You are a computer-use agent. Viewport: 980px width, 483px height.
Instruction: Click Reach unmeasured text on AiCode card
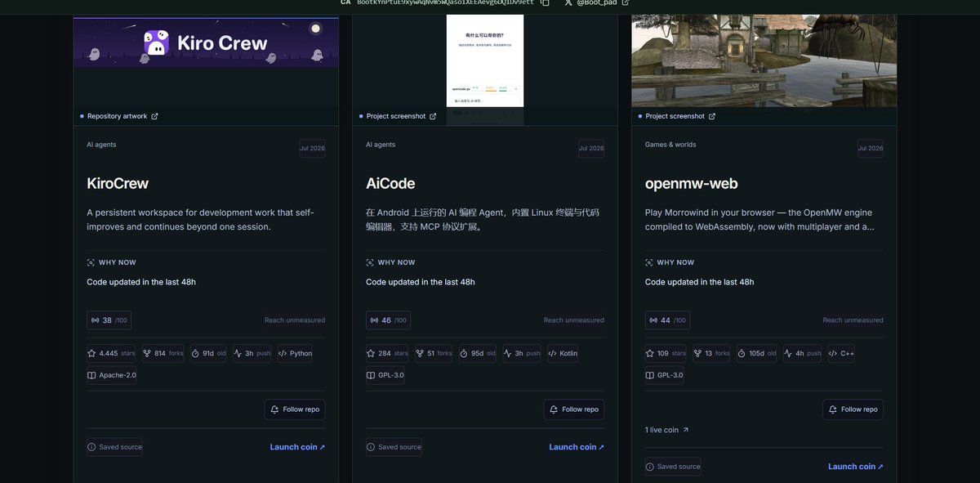tap(574, 320)
